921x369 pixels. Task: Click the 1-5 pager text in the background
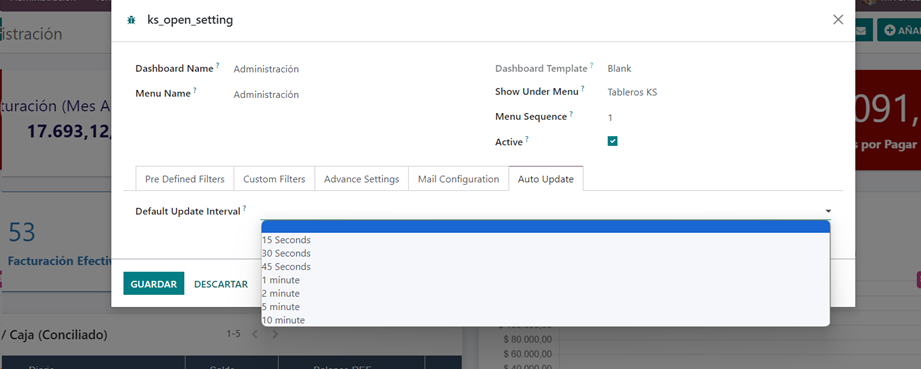click(x=234, y=334)
